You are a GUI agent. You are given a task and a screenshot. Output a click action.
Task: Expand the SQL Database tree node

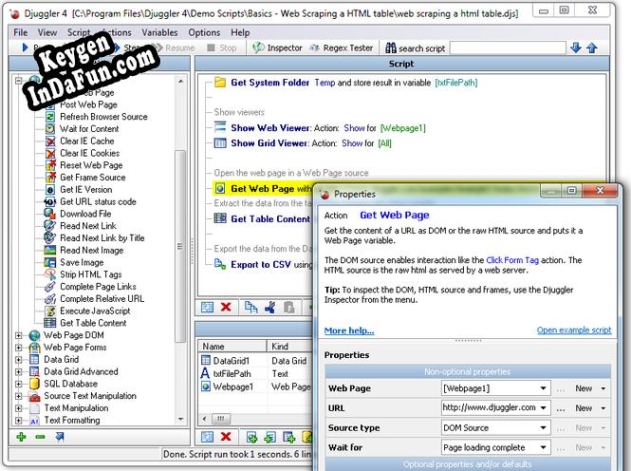(x=19, y=384)
